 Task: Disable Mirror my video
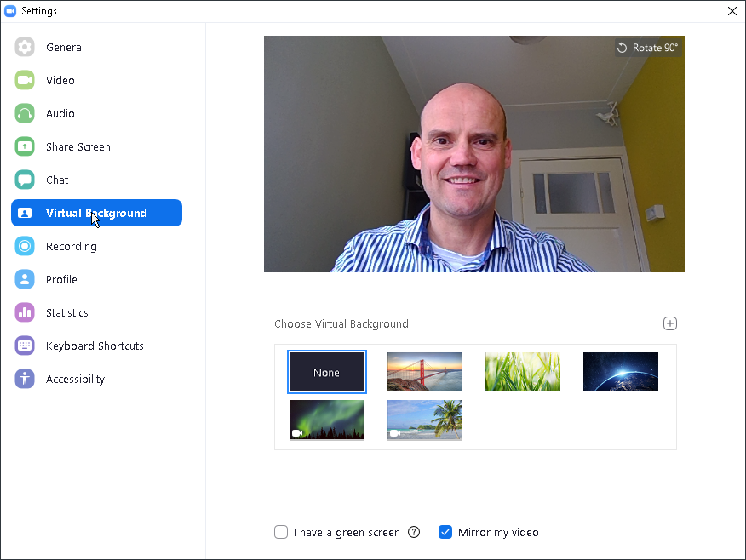445,532
